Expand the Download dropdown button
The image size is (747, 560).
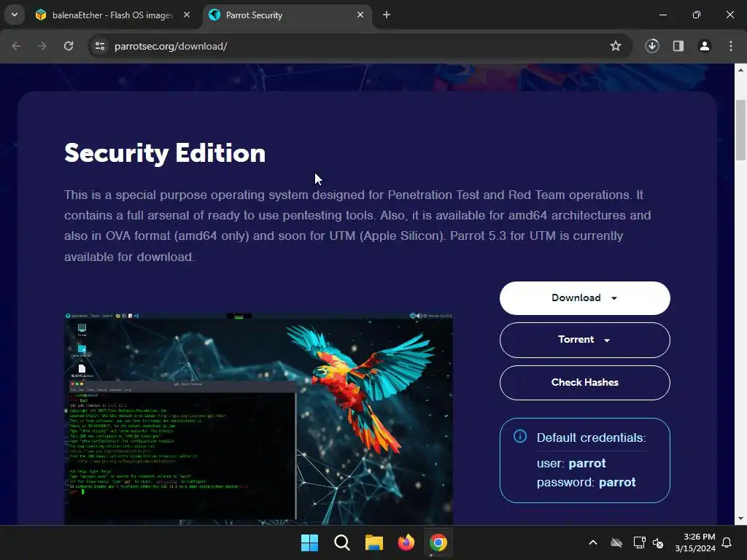pyautogui.click(x=584, y=298)
